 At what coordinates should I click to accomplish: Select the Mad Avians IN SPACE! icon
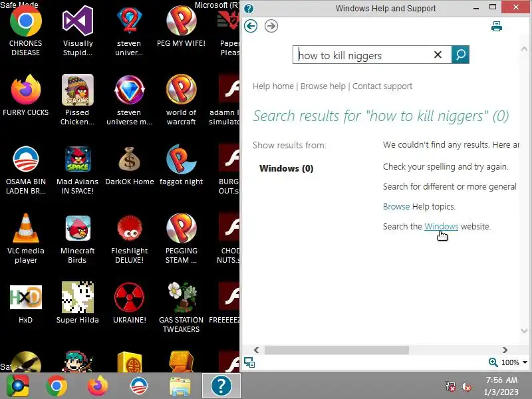[77, 170]
